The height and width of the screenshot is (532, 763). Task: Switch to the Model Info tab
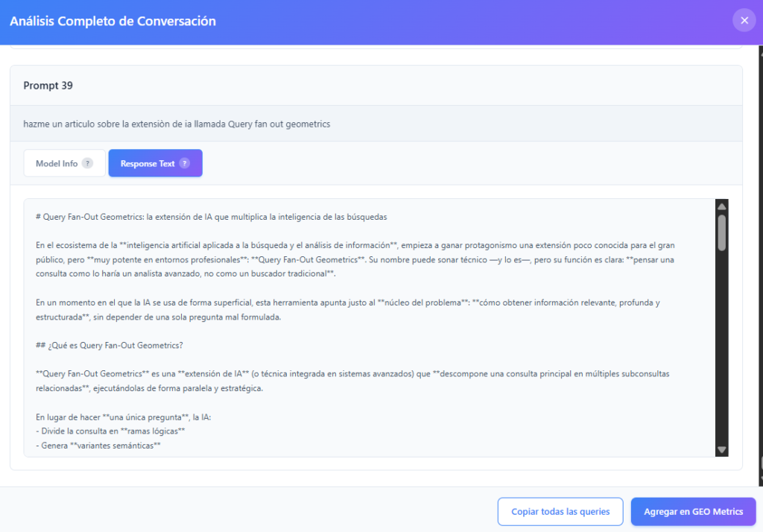click(x=57, y=163)
